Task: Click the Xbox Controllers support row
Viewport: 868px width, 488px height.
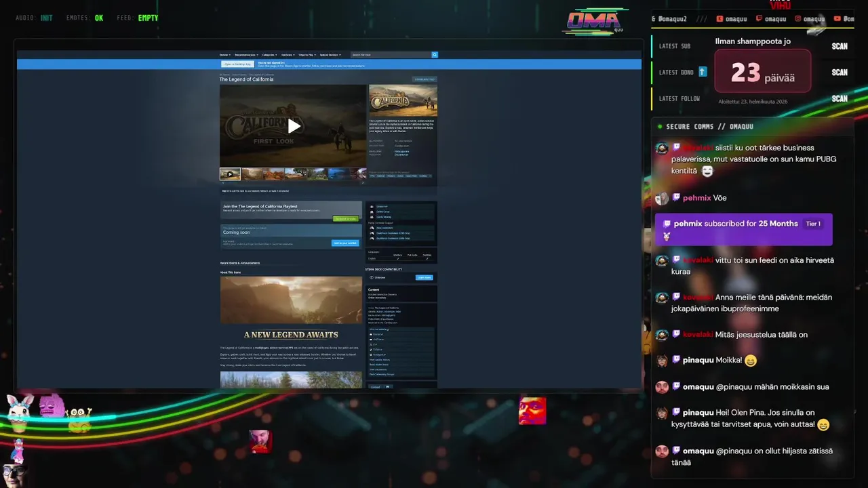Action: tap(401, 228)
